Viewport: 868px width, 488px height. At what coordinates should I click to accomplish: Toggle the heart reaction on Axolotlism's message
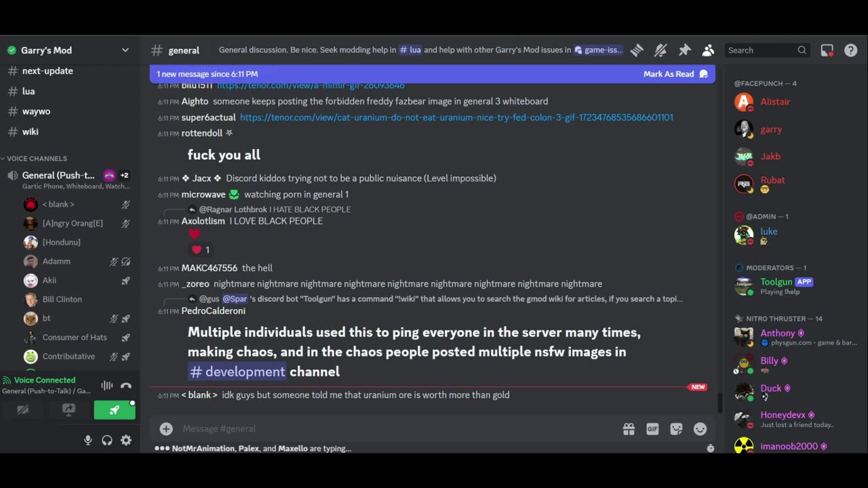tap(201, 249)
